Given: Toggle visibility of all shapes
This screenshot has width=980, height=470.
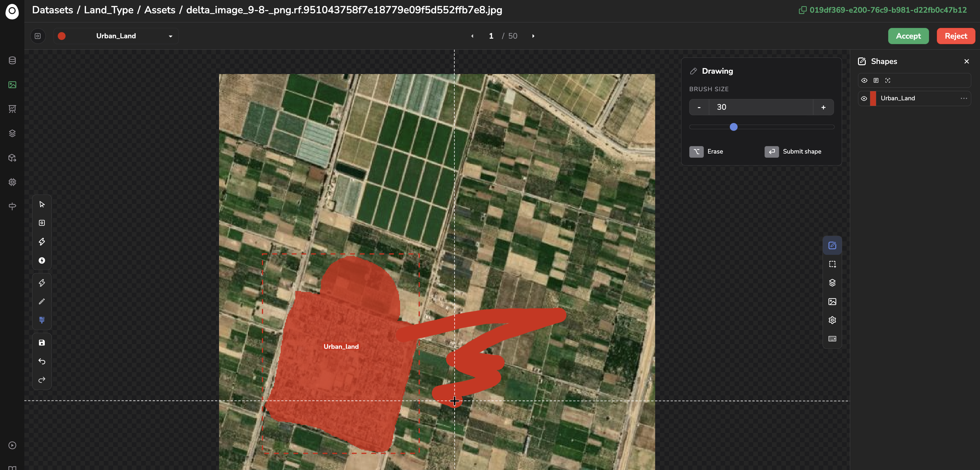Looking at the screenshot, I should pos(864,80).
